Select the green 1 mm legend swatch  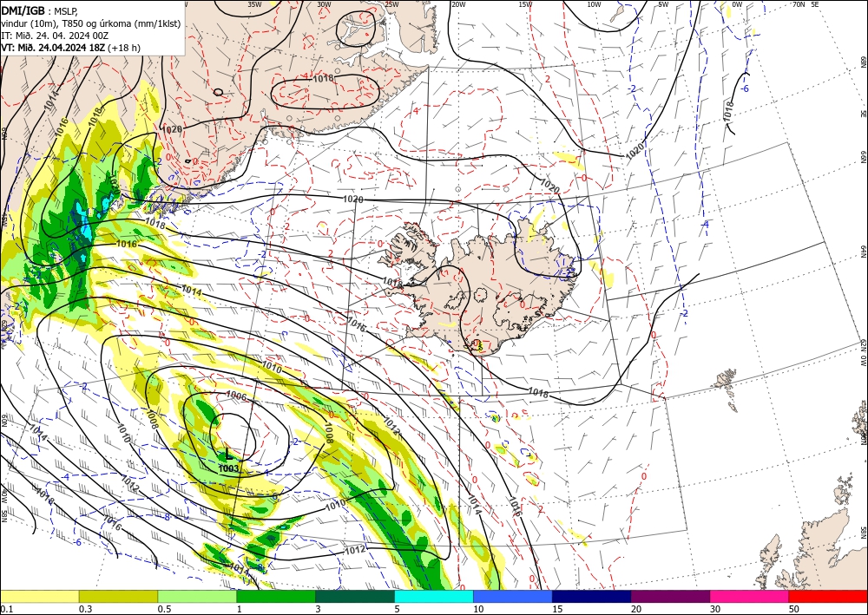click(276, 596)
